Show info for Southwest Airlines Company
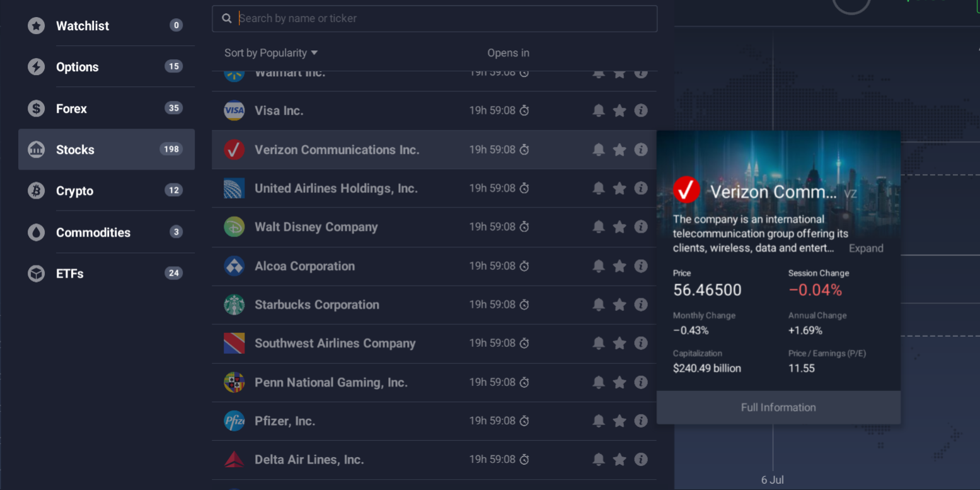Screen dimensions: 980x490 pyautogui.click(x=641, y=343)
